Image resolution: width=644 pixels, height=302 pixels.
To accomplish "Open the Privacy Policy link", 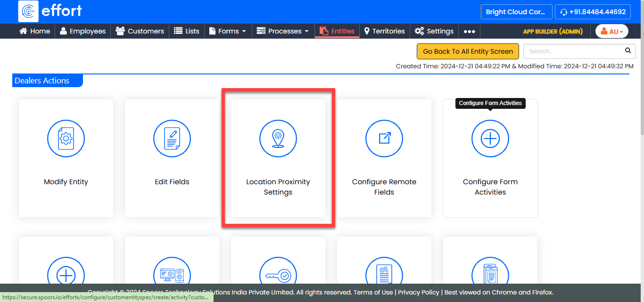I will coord(418,292).
